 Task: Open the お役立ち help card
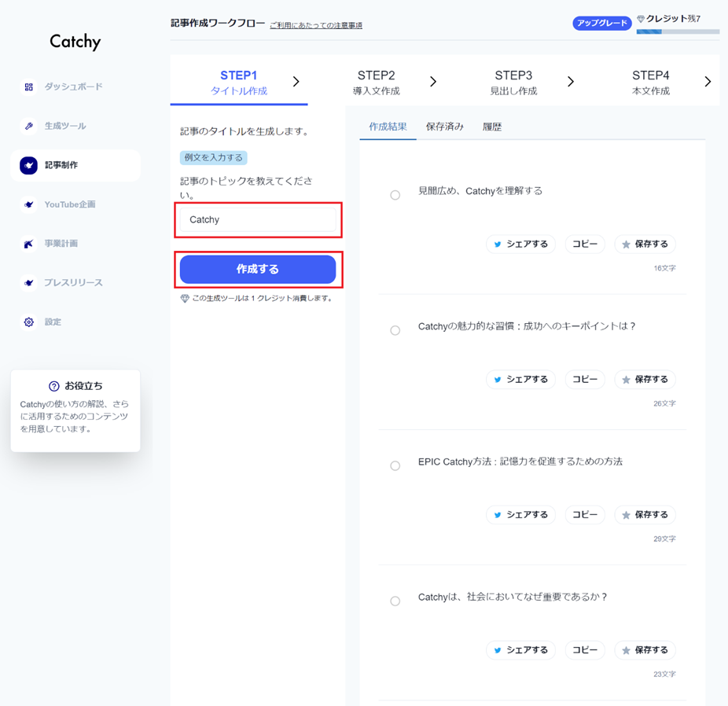75,411
